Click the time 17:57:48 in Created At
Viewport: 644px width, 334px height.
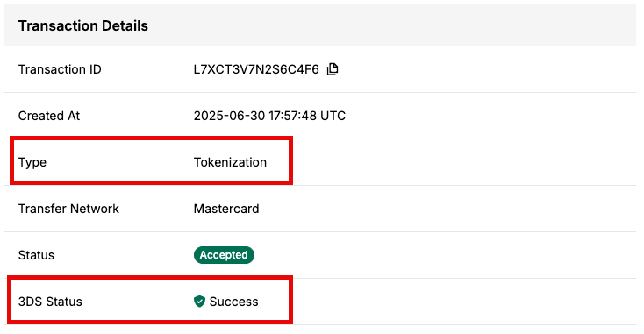[292, 116]
